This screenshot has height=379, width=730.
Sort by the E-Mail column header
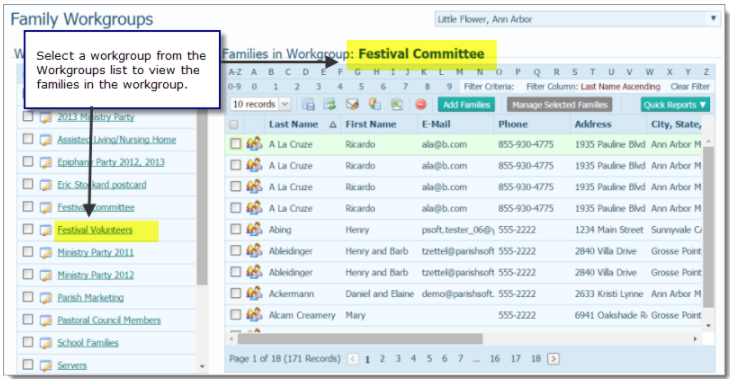[436, 124]
